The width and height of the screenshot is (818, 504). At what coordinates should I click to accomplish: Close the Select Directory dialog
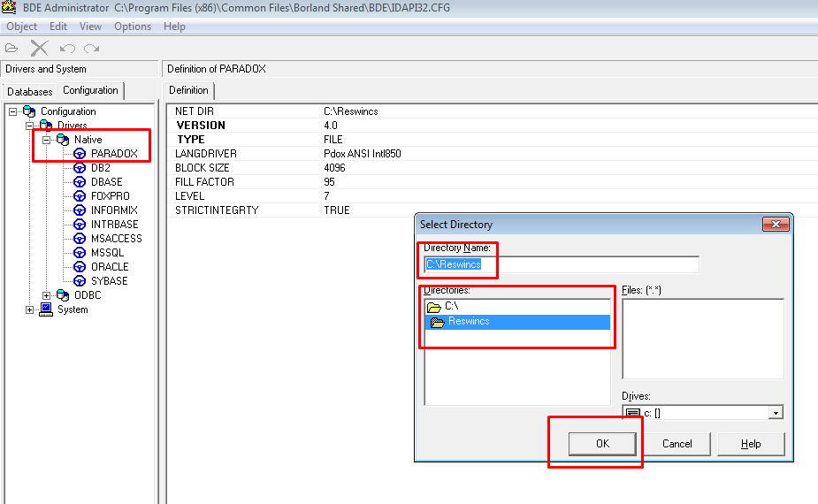[x=776, y=224]
